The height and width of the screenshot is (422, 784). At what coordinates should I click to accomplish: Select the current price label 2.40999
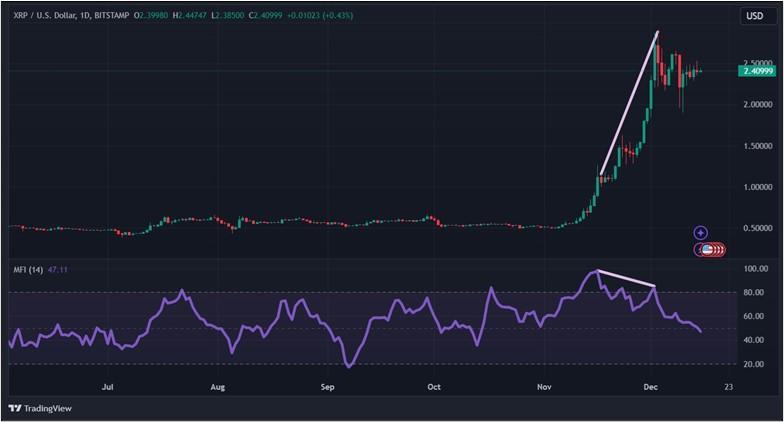tap(757, 71)
